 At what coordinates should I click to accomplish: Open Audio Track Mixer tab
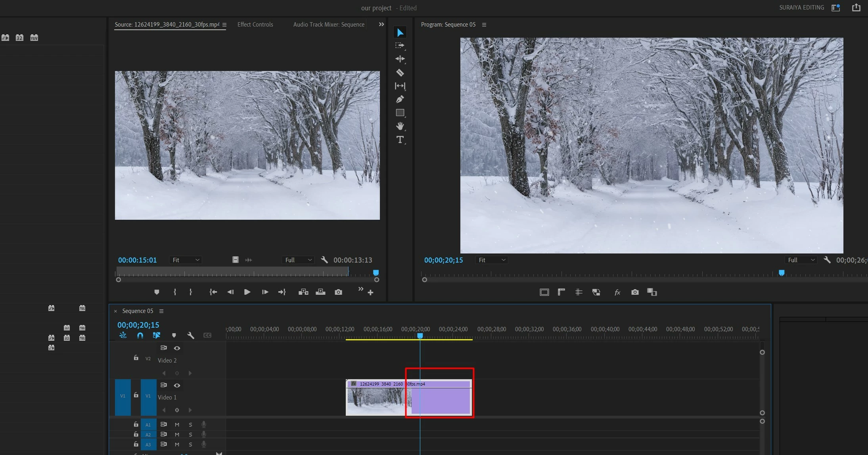(329, 25)
